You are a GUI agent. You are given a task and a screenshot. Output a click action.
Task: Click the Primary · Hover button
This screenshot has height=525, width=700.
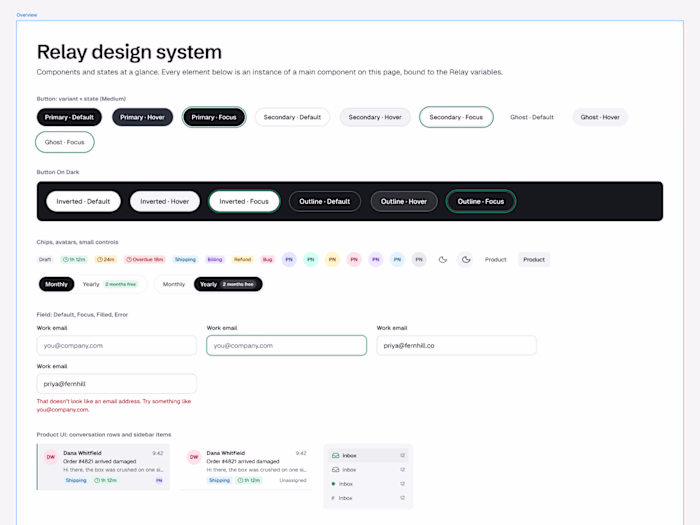(142, 117)
